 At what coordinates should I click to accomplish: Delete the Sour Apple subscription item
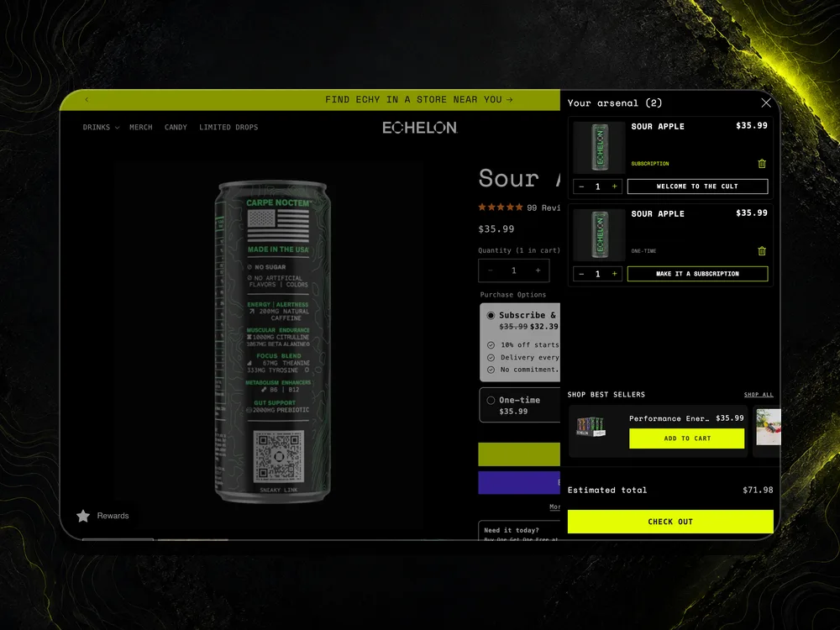coord(762,164)
